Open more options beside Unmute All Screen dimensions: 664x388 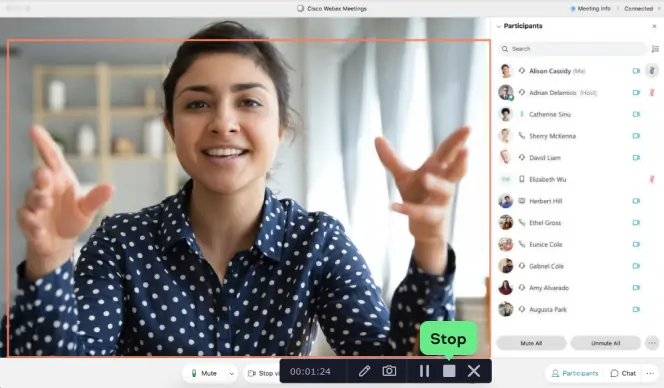coord(652,343)
